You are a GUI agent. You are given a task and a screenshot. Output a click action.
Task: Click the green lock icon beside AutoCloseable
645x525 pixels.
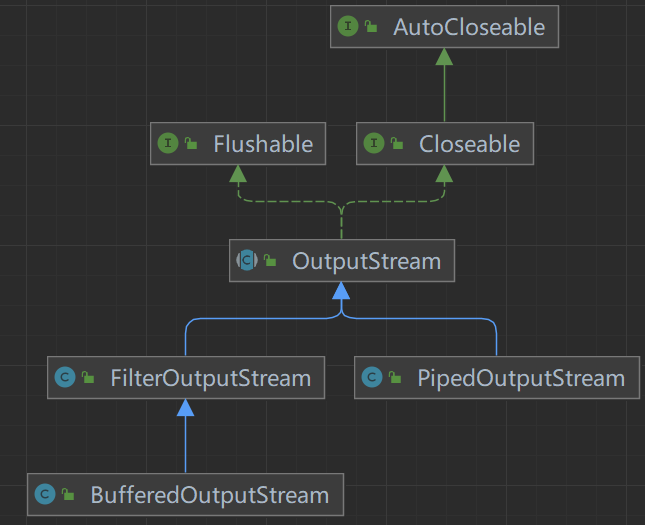pyautogui.click(x=371, y=28)
